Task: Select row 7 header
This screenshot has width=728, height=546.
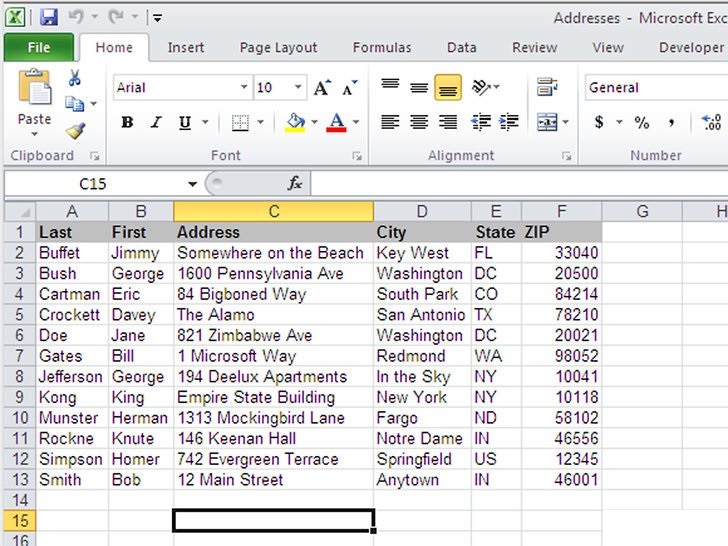Action: (x=20, y=356)
